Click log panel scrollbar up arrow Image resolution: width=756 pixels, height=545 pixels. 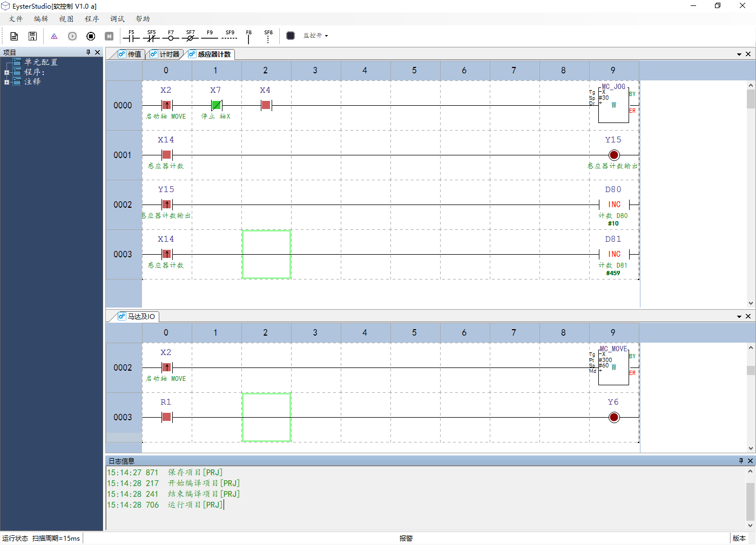(x=750, y=471)
